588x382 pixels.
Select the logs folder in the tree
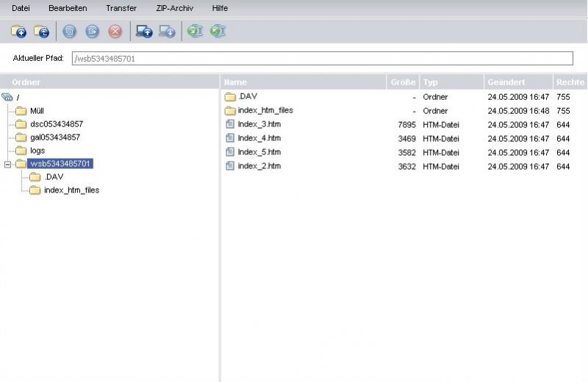point(37,151)
